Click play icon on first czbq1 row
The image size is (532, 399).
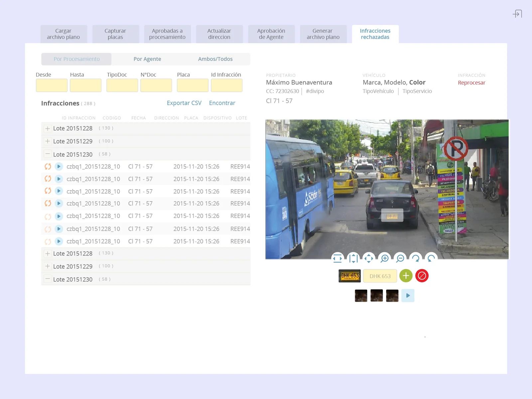[59, 166]
